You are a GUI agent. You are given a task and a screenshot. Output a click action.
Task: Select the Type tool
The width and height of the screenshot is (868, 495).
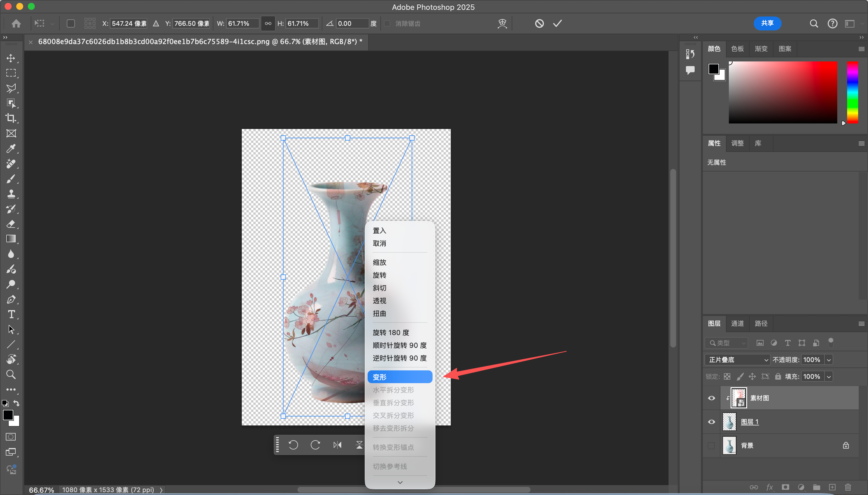click(11, 314)
